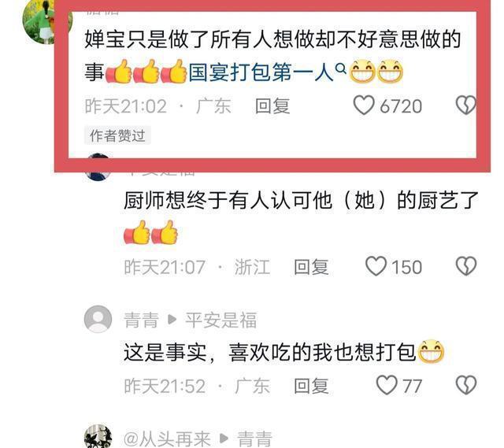
Task: Dislike the 浙江 comment about the chef
Action: (x=466, y=266)
